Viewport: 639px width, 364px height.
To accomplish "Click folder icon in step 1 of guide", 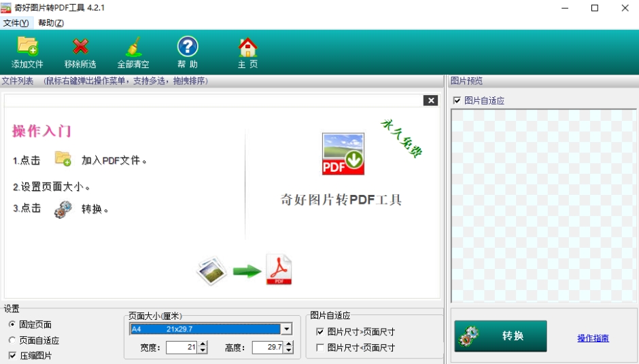I will point(63,159).
